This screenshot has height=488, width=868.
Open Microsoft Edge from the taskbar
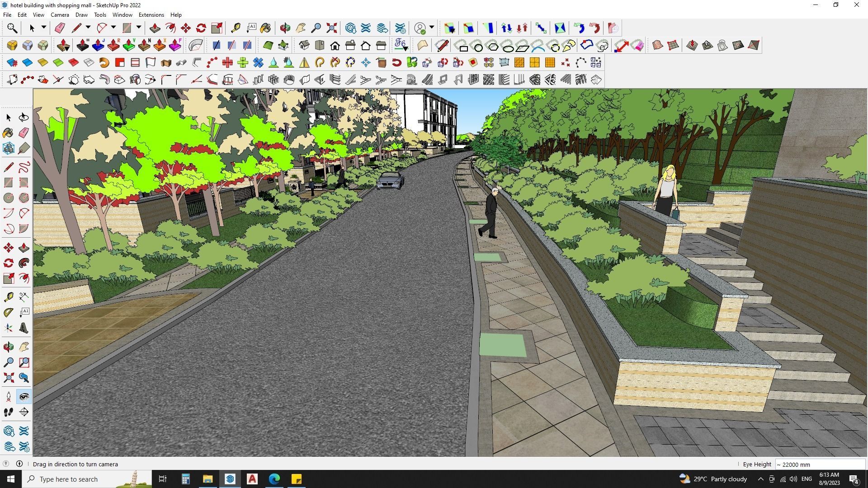pos(274,479)
